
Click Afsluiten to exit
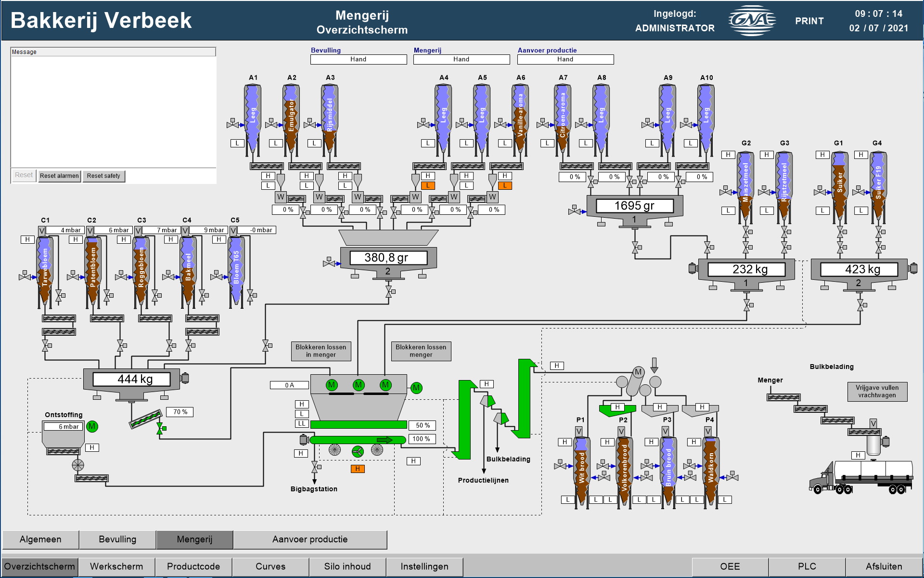(x=884, y=566)
